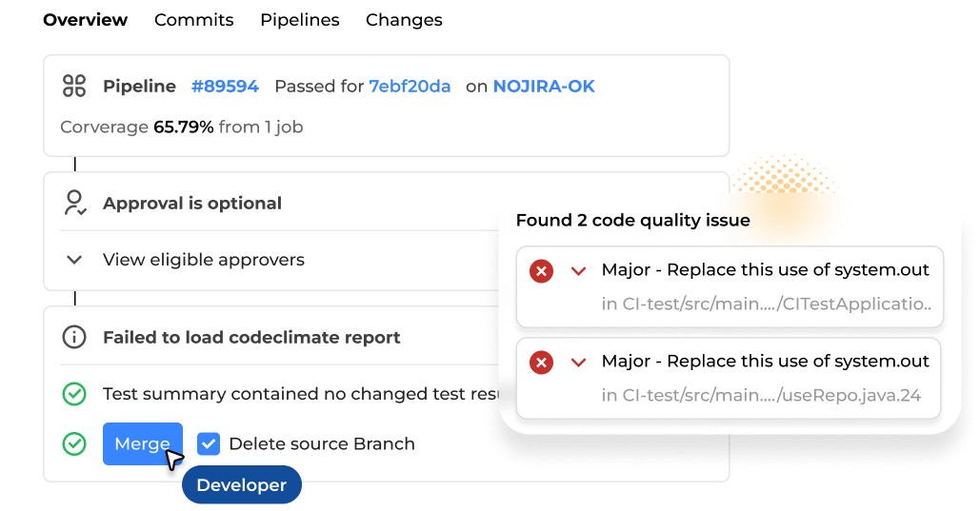Click the Developer role badge
The width and height of the screenshot is (980, 511).
click(241, 485)
